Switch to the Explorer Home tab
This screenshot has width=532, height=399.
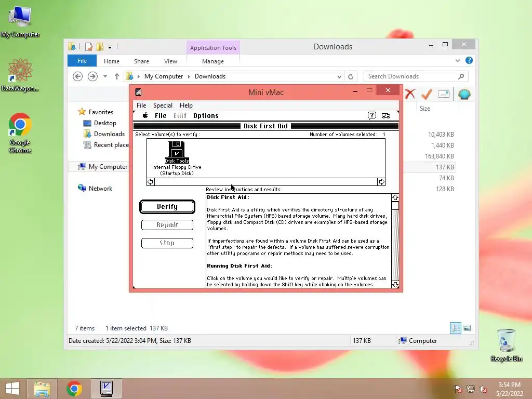click(112, 61)
